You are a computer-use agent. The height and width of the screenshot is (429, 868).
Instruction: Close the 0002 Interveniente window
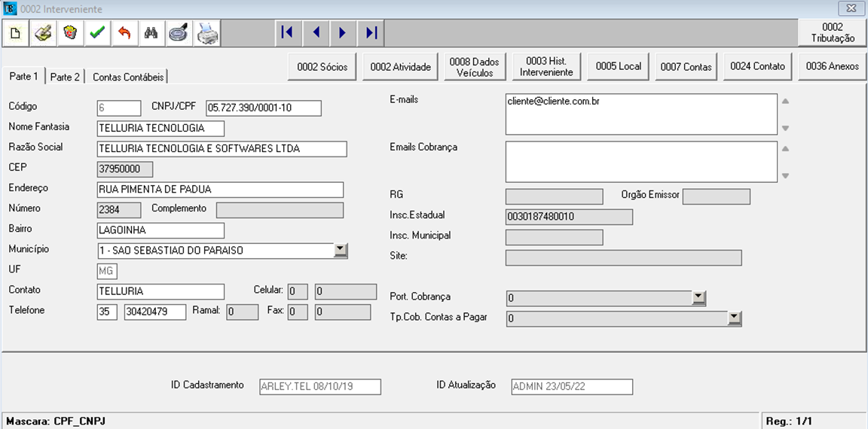tap(850, 8)
